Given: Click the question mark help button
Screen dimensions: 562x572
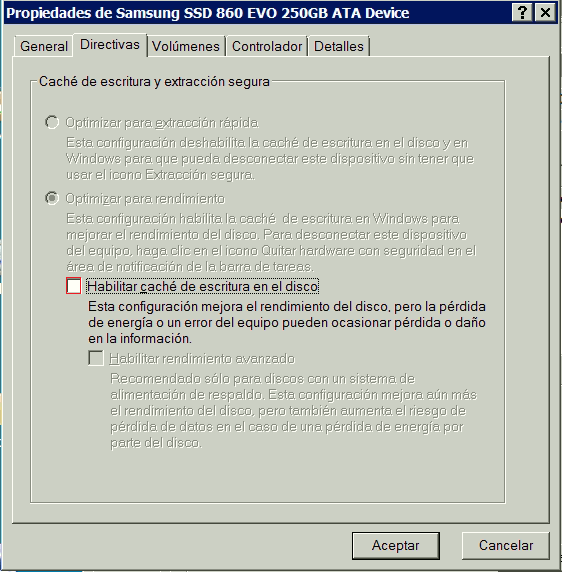Looking at the screenshot, I should 522,13.
